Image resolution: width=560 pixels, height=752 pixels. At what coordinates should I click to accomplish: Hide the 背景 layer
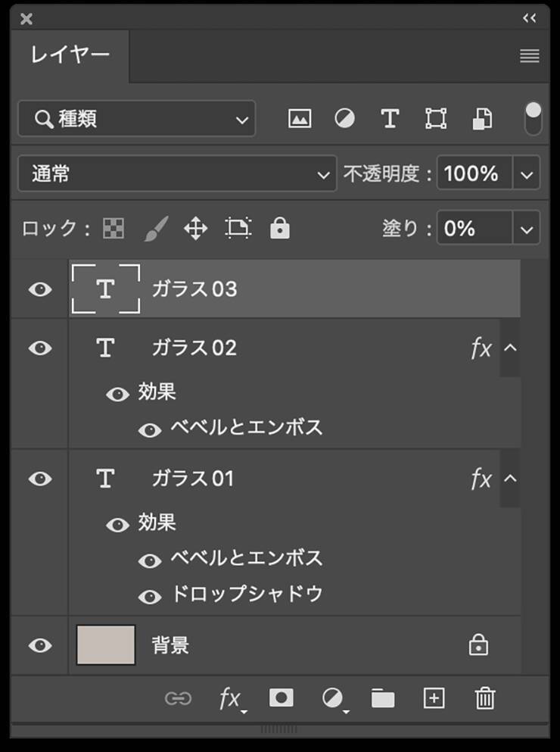coord(40,645)
